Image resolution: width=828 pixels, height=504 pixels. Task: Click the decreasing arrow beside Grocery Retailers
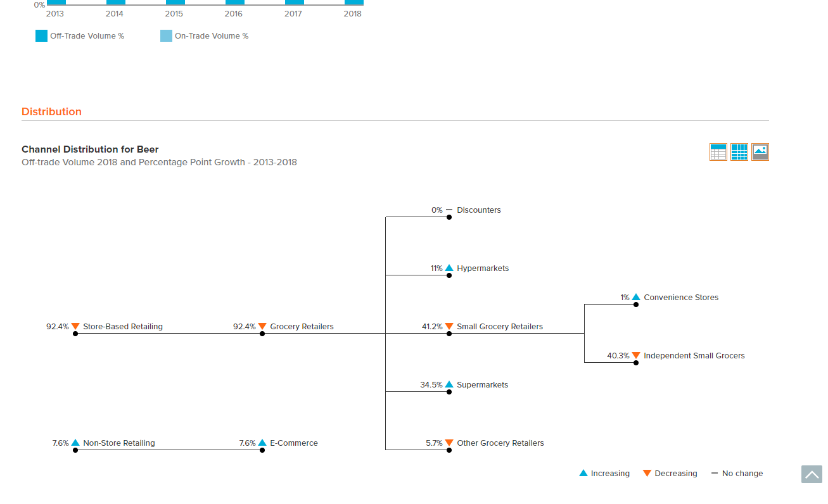point(262,327)
